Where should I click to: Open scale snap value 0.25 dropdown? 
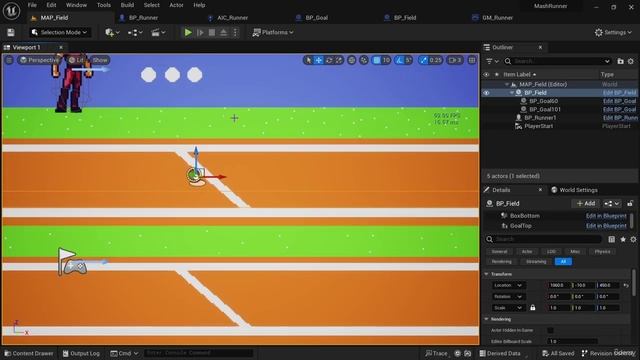point(436,60)
